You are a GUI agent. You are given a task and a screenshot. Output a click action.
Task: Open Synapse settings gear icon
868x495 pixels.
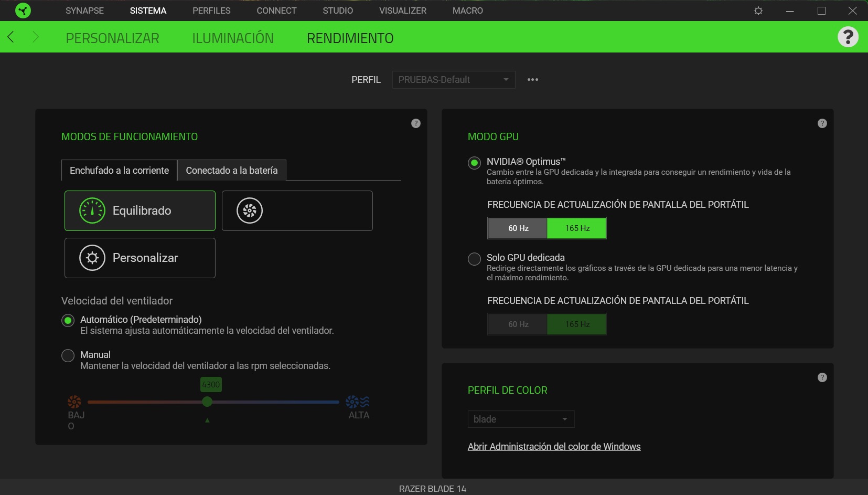pyautogui.click(x=758, y=10)
